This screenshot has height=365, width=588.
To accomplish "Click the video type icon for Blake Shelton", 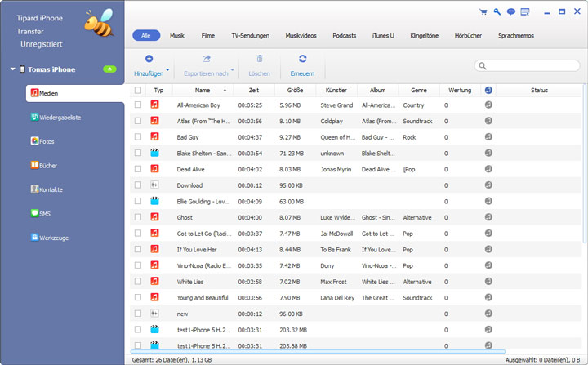I will coord(154,153).
